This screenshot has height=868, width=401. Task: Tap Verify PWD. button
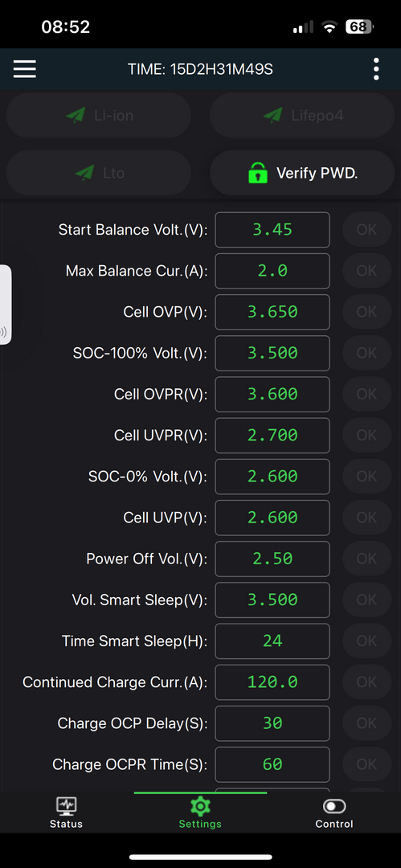[302, 174]
